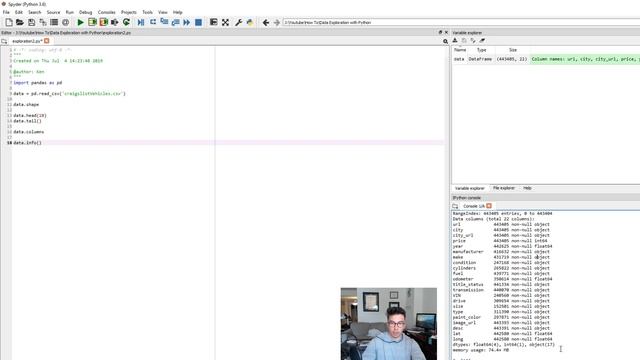
Task: Open the Help menu
Action: [178, 12]
